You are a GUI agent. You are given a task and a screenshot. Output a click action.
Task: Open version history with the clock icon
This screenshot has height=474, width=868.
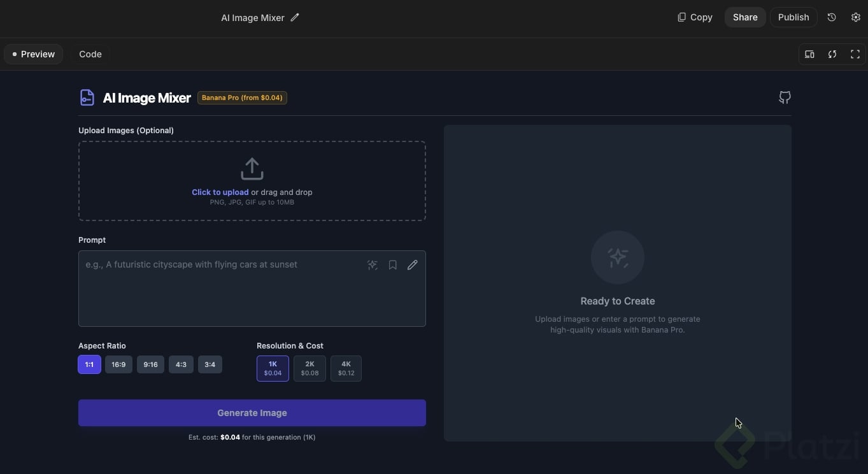tap(832, 17)
